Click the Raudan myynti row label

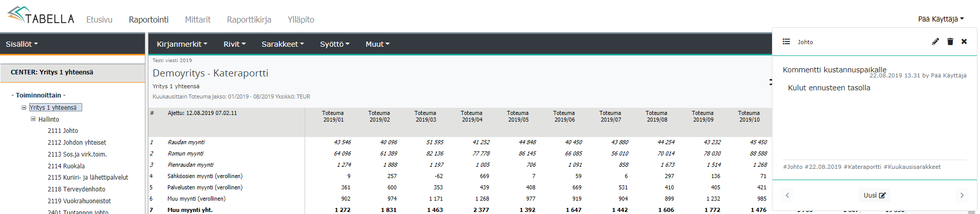click(x=186, y=142)
